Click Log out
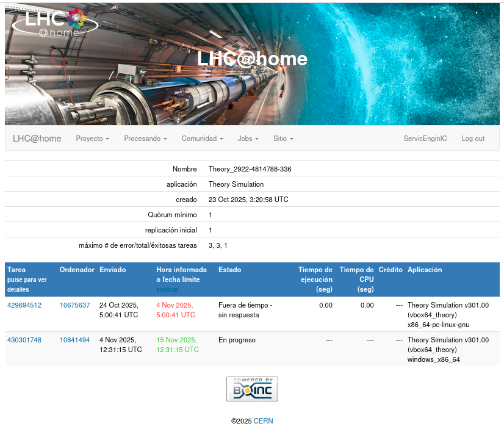Screen dimensions: 504x429 click(473, 139)
